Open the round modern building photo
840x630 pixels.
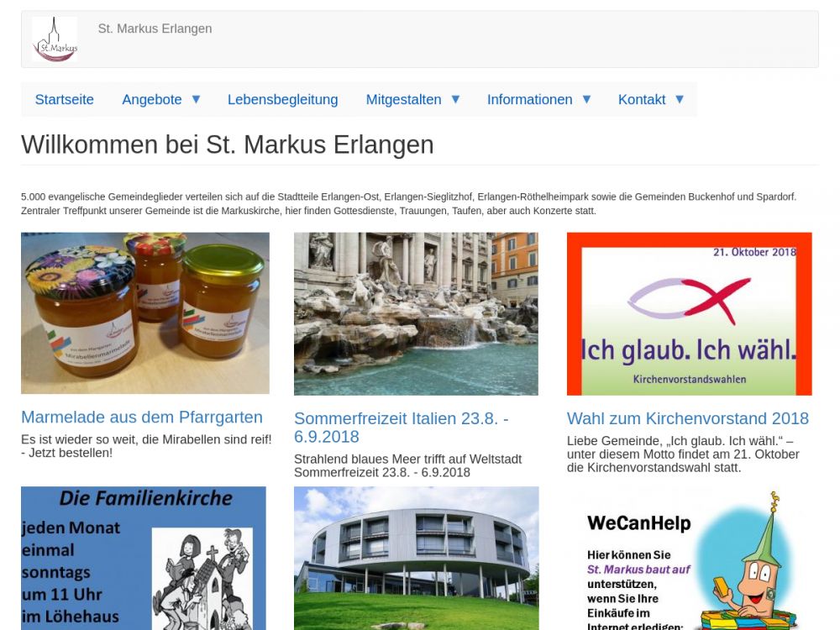(416, 558)
